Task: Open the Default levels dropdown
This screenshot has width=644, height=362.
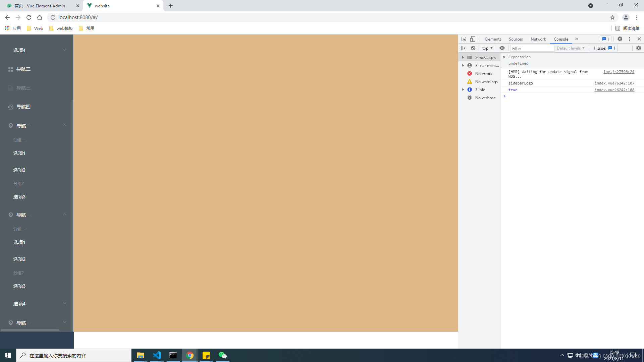Action: (571, 48)
